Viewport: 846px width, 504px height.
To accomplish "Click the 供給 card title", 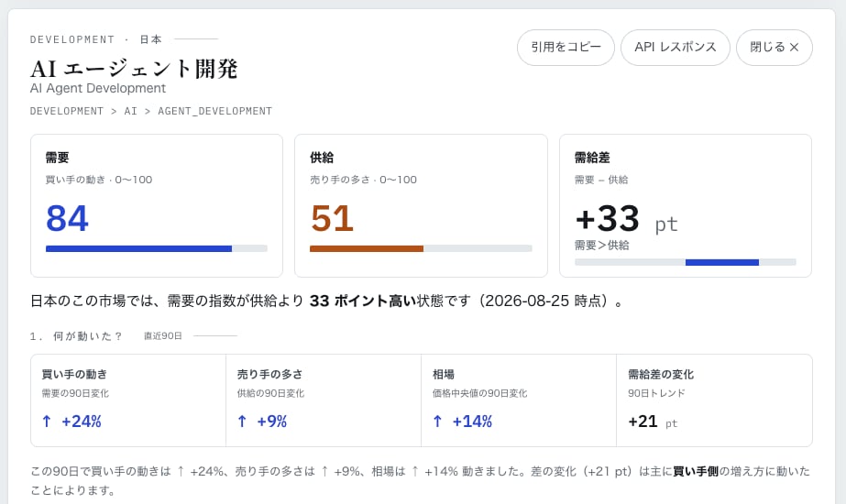I will pyautogui.click(x=322, y=158).
